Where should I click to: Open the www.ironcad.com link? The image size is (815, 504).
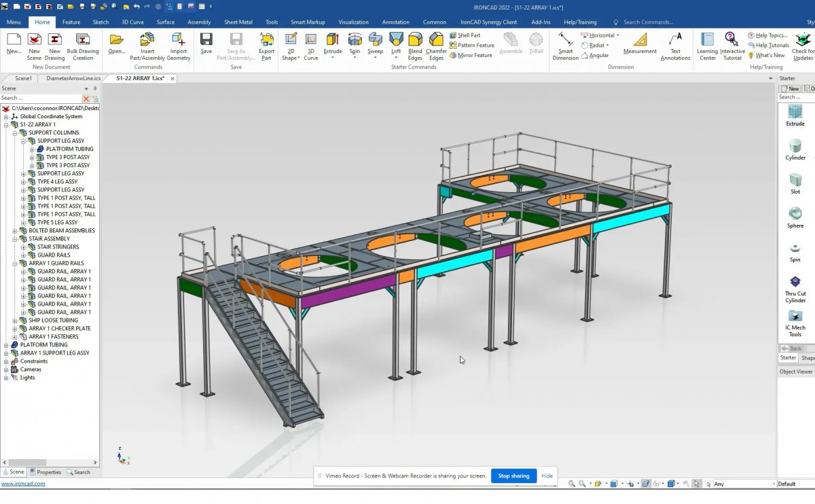tap(23, 484)
